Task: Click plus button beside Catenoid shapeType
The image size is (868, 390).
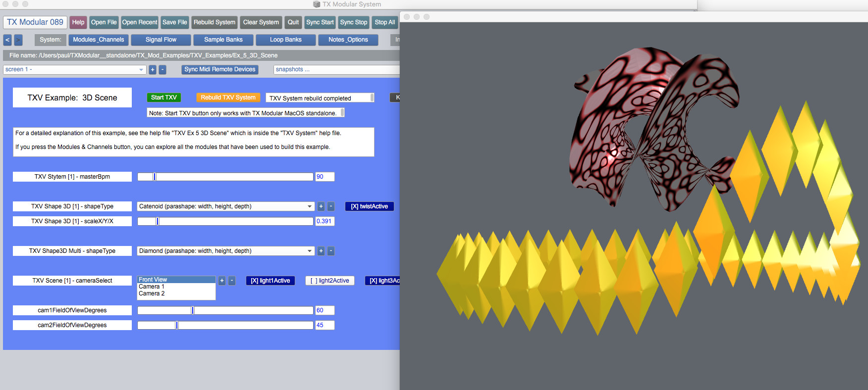Action: click(x=321, y=206)
